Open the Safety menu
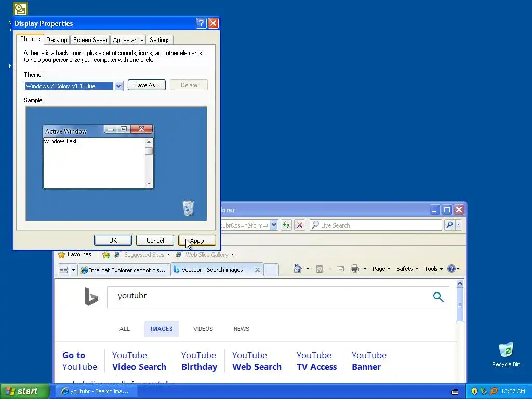 click(x=407, y=269)
